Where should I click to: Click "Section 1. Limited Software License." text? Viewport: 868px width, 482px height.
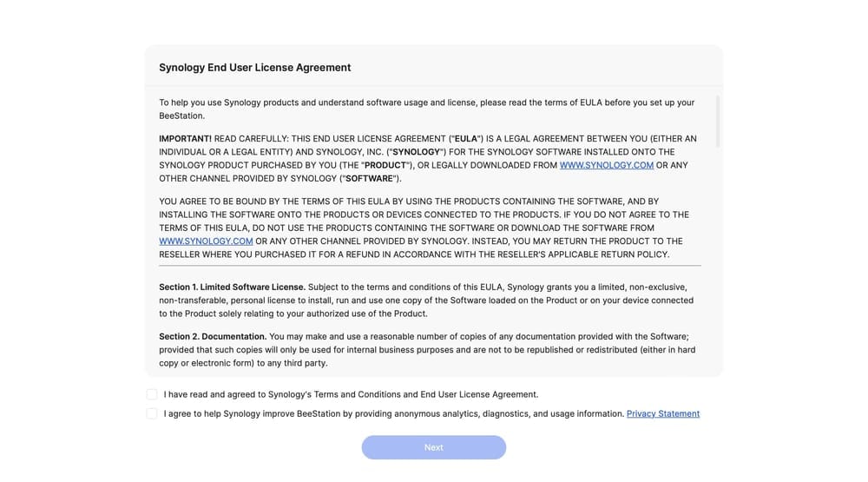pyautogui.click(x=232, y=287)
